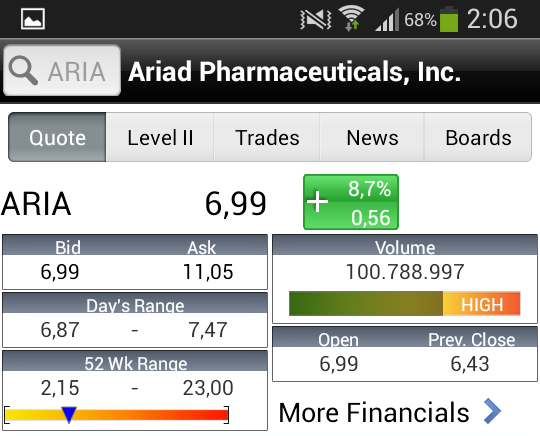Tap the Bid and Ask price panel
540x436 pixels.
click(135, 262)
